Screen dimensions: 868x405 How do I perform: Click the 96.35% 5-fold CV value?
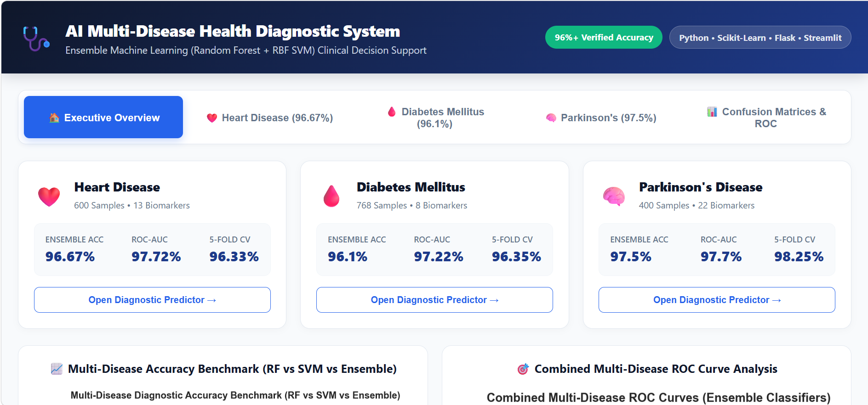pyautogui.click(x=516, y=257)
